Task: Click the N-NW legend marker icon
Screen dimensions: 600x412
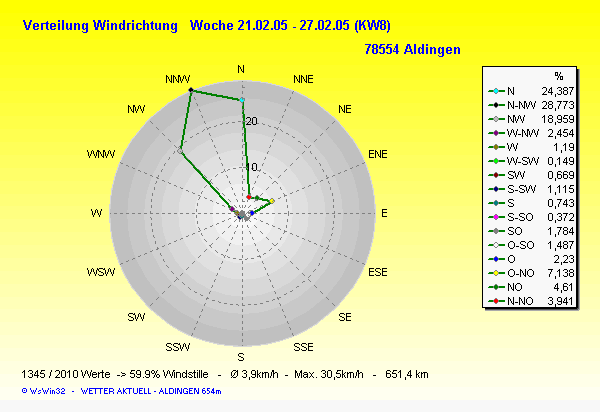Action: pos(497,104)
